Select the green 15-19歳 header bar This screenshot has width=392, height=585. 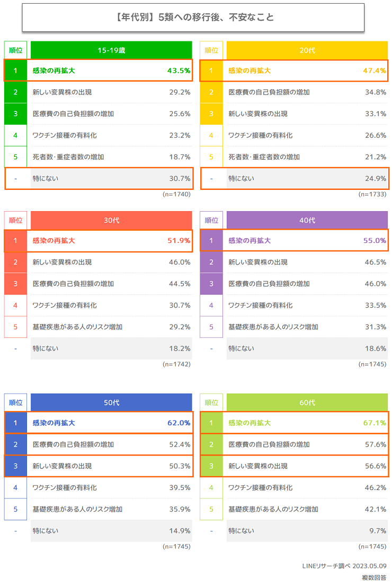coord(111,50)
